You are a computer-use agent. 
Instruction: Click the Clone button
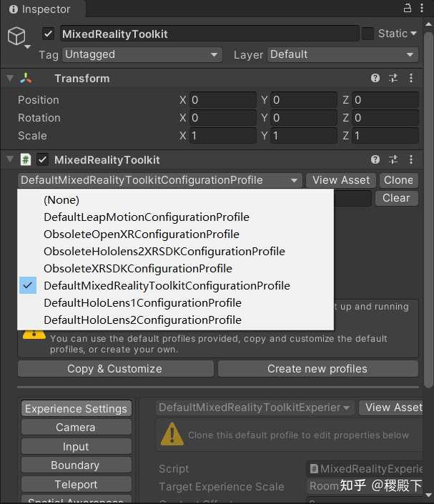399,180
